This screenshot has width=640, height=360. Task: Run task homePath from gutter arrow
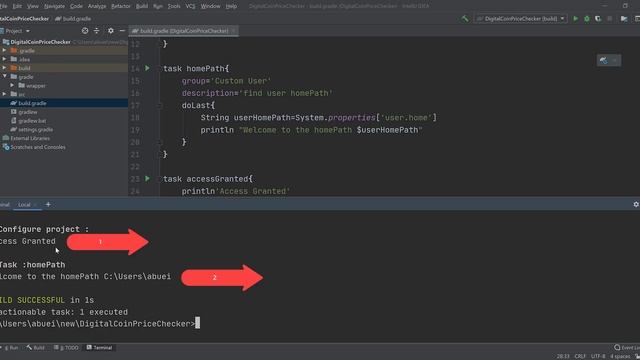pos(147,68)
